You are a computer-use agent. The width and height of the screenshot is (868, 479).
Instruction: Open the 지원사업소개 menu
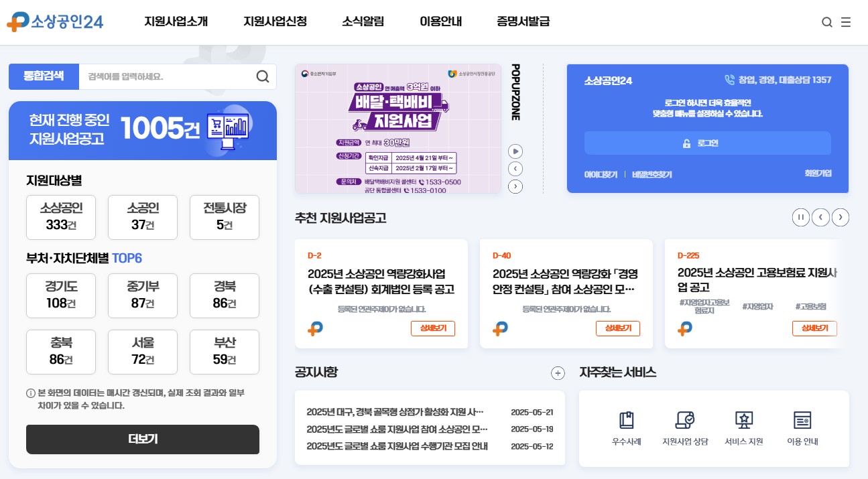(176, 21)
